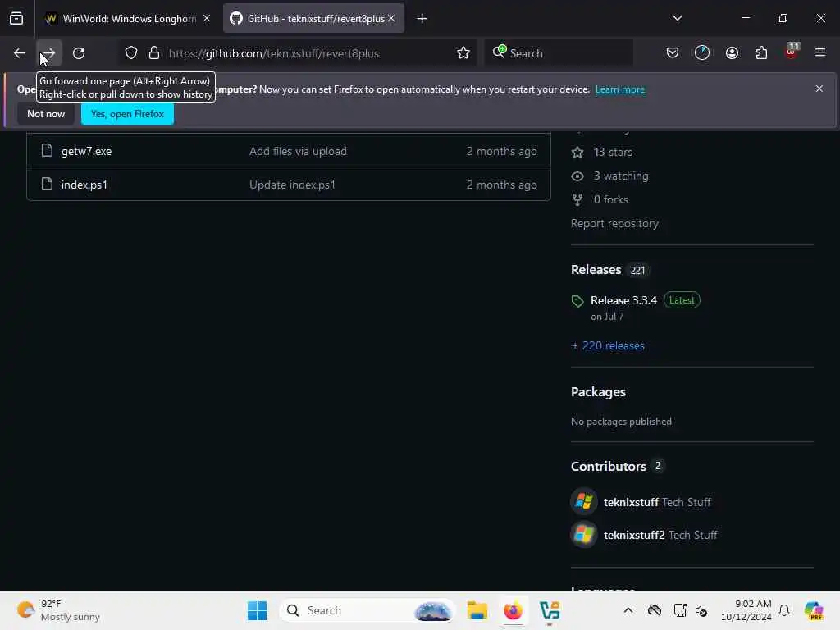Open Release 3.3.4 latest release
Viewport: 840px width, 630px height.
[x=623, y=300]
